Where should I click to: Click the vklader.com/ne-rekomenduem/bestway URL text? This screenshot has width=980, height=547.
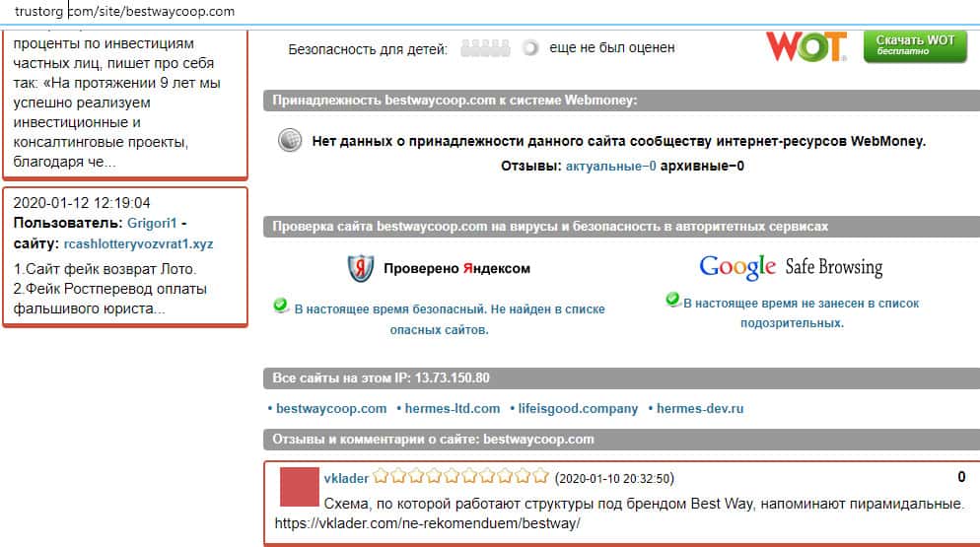click(428, 523)
